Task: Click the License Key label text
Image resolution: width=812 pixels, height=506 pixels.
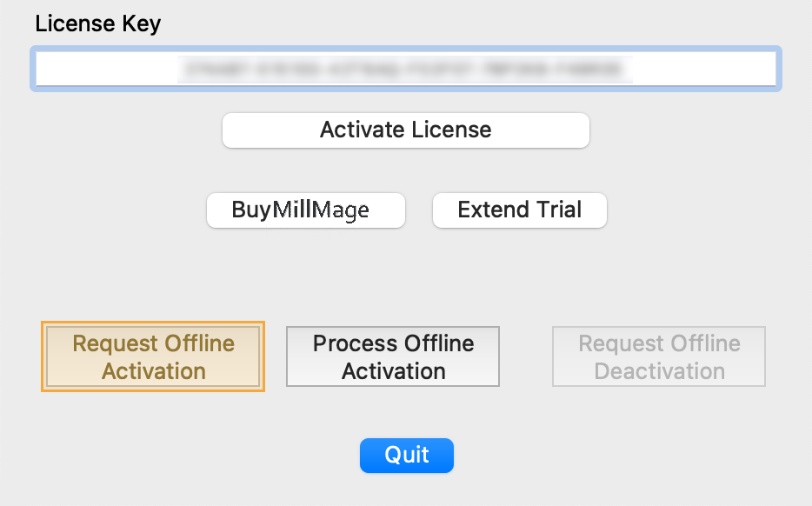Action: click(x=97, y=23)
